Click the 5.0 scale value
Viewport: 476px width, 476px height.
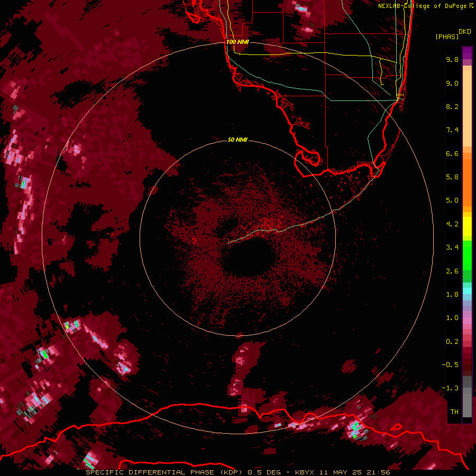[452, 200]
